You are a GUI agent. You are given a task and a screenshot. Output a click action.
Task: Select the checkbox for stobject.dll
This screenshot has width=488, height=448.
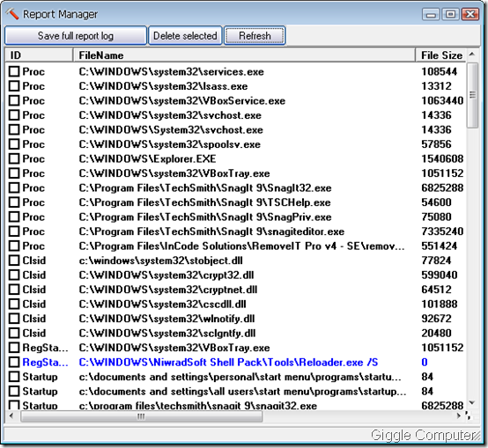14,261
